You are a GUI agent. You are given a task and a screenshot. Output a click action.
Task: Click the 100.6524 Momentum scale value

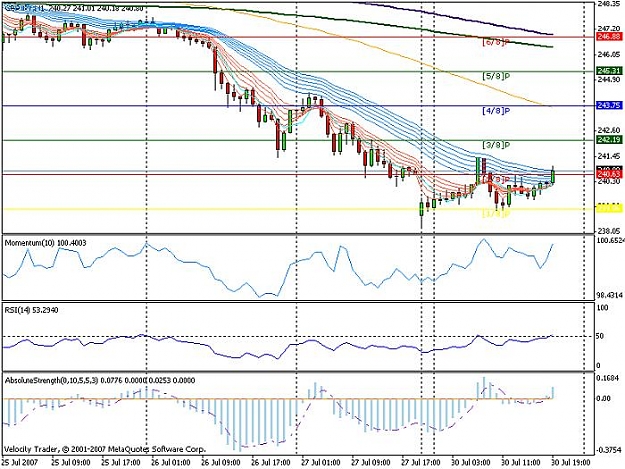coord(610,241)
